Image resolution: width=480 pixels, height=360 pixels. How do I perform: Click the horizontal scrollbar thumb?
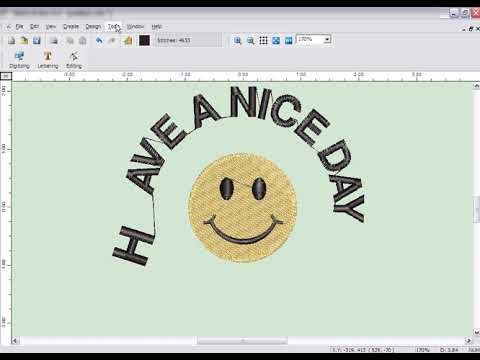point(242,340)
